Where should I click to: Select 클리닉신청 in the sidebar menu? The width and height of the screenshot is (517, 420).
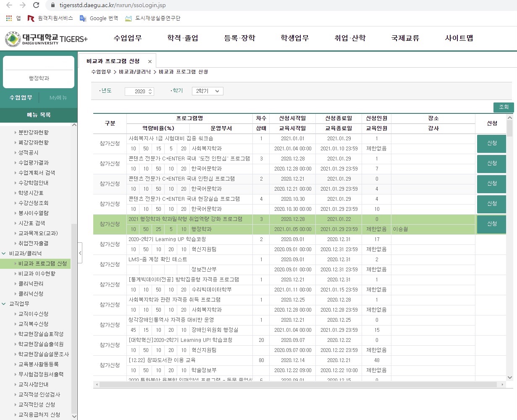31,294
